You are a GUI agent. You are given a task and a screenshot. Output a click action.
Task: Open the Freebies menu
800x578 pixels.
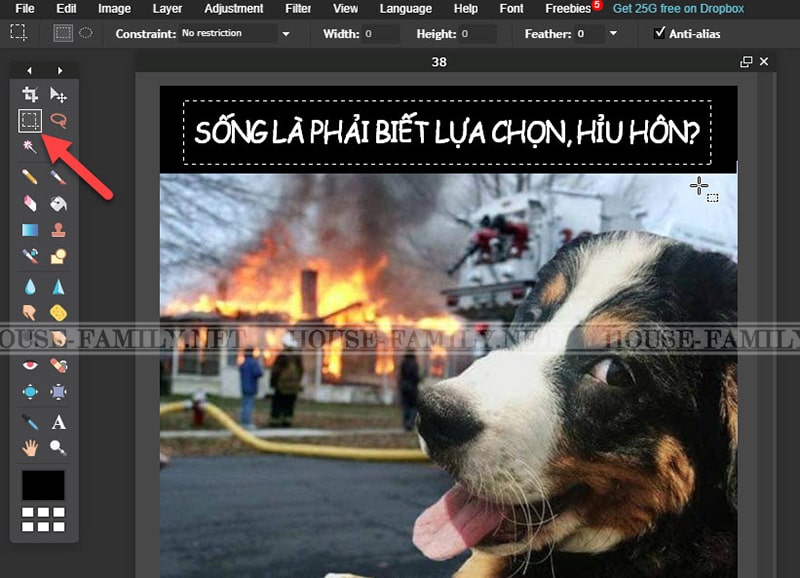click(x=568, y=9)
